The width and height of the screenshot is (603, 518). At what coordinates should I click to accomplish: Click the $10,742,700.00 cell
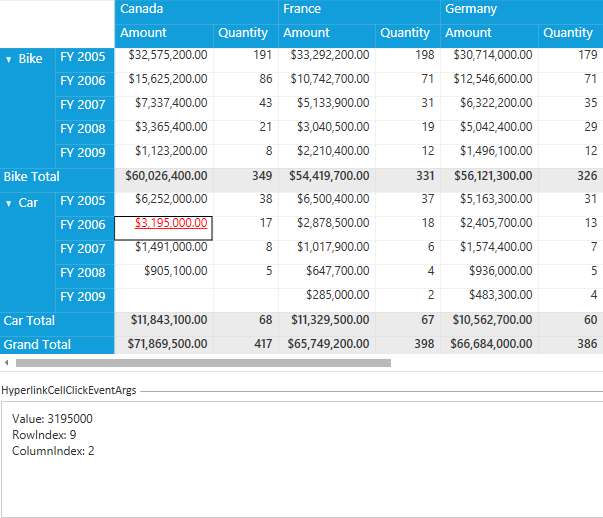(327, 84)
